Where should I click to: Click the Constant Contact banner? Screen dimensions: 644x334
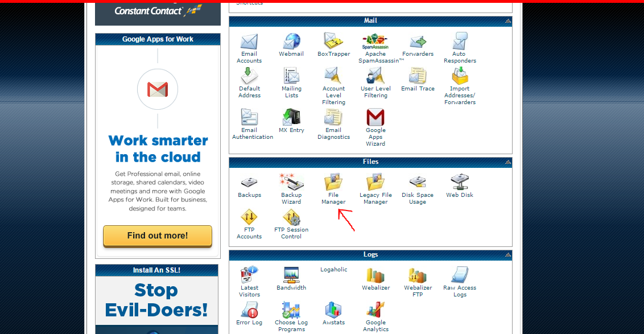(x=158, y=13)
